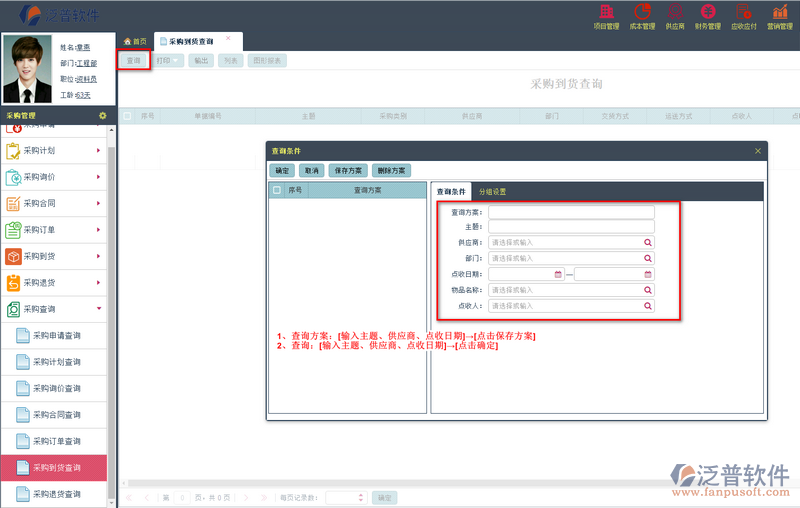Expand 采购订单 submenu arrow

(x=98, y=230)
